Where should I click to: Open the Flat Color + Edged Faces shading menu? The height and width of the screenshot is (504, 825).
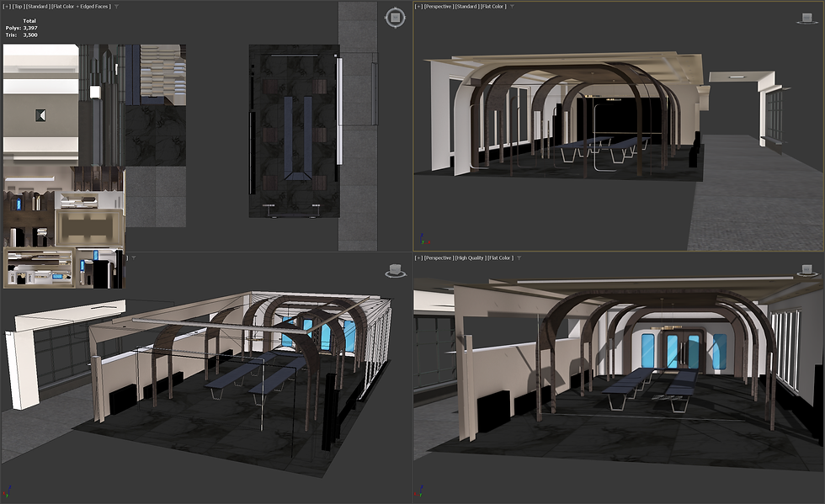81,7
